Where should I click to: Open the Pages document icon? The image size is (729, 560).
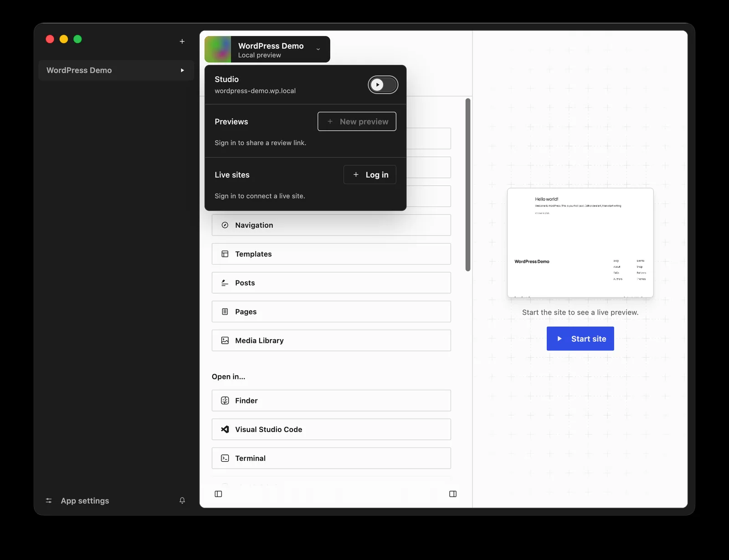225,312
